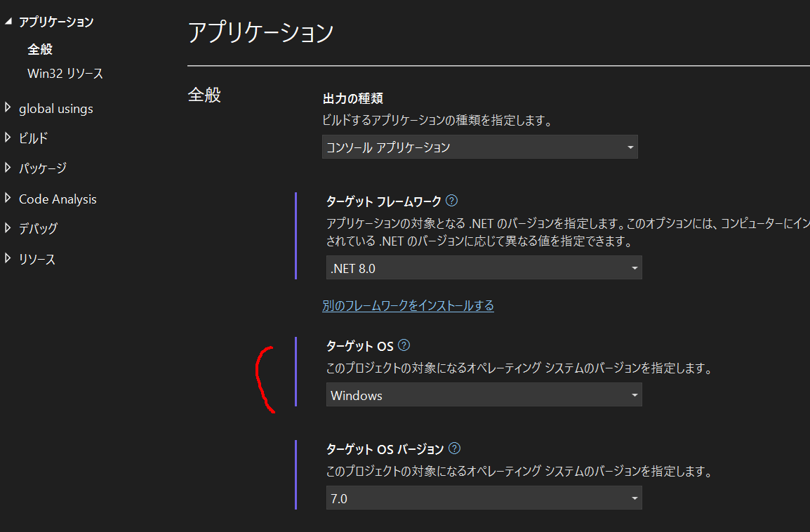810x532 pixels.
Task: Open the アプリケーション category label
Action: [56, 22]
